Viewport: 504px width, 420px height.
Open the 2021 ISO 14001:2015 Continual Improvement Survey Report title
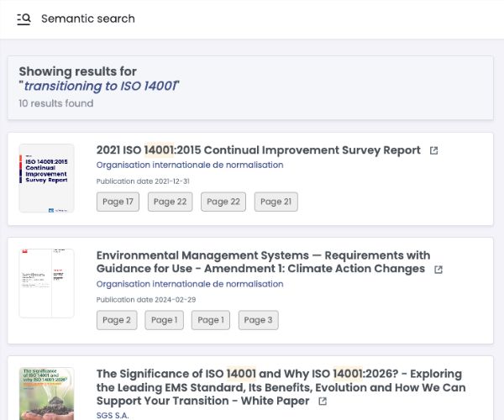(258, 150)
